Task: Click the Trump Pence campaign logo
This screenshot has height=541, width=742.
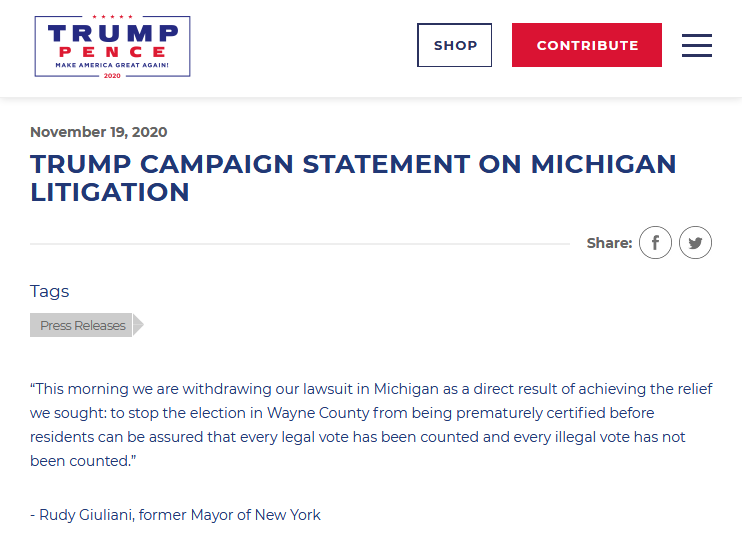Action: [x=112, y=47]
